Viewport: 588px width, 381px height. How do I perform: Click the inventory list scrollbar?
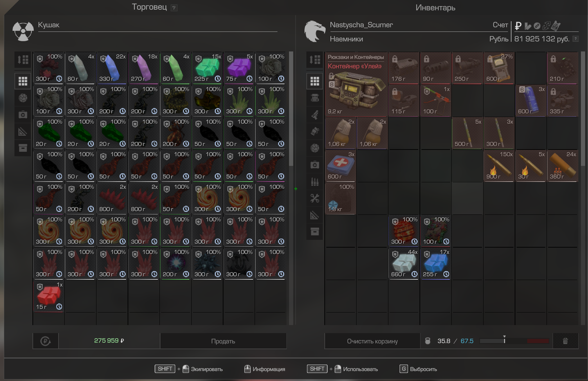[583, 109]
